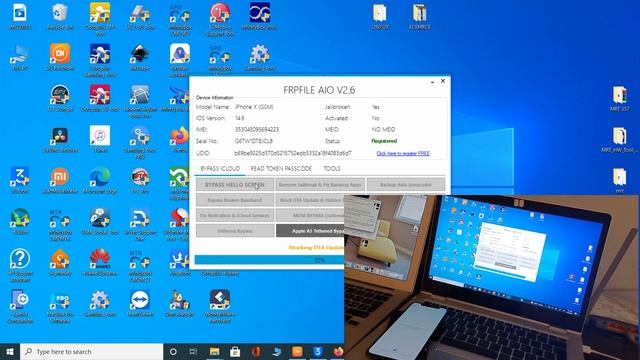Viewport: 640px width, 360px height.
Task: Click the green Registered status text
Action: [384, 141]
